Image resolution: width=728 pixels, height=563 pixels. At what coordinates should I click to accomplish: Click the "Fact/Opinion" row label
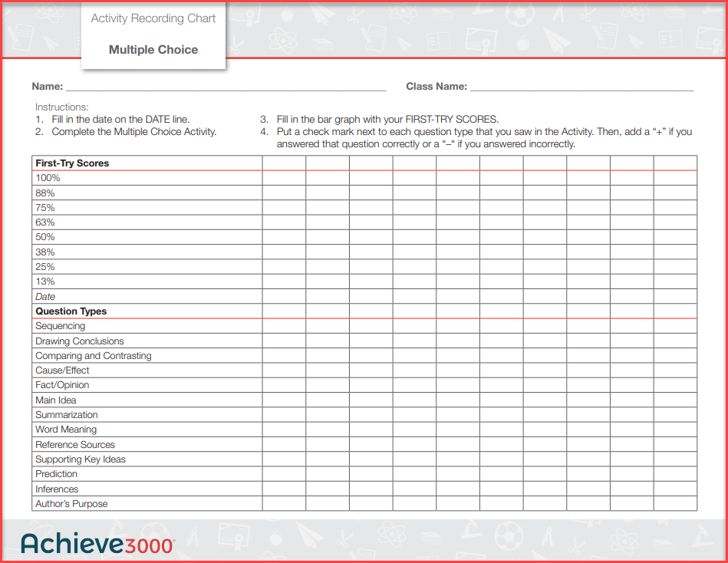[62, 385]
